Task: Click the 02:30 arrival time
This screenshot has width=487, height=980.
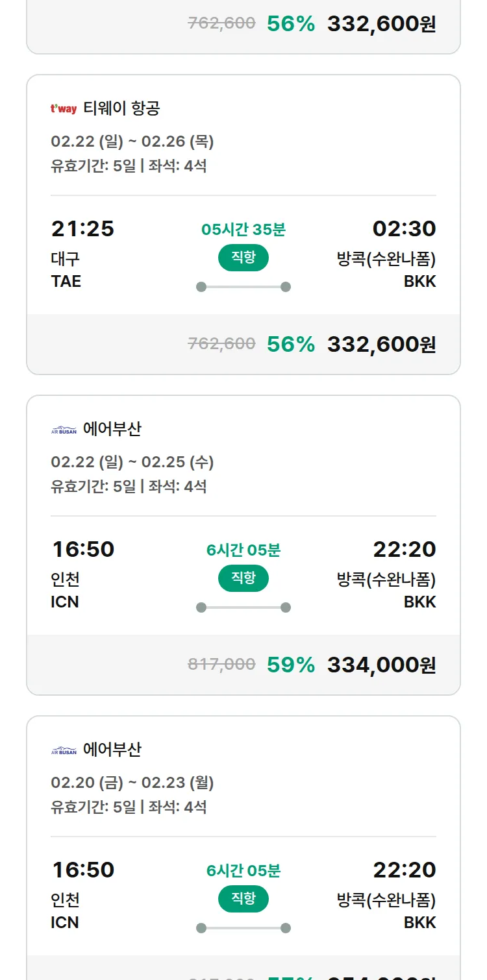Action: pos(404,228)
